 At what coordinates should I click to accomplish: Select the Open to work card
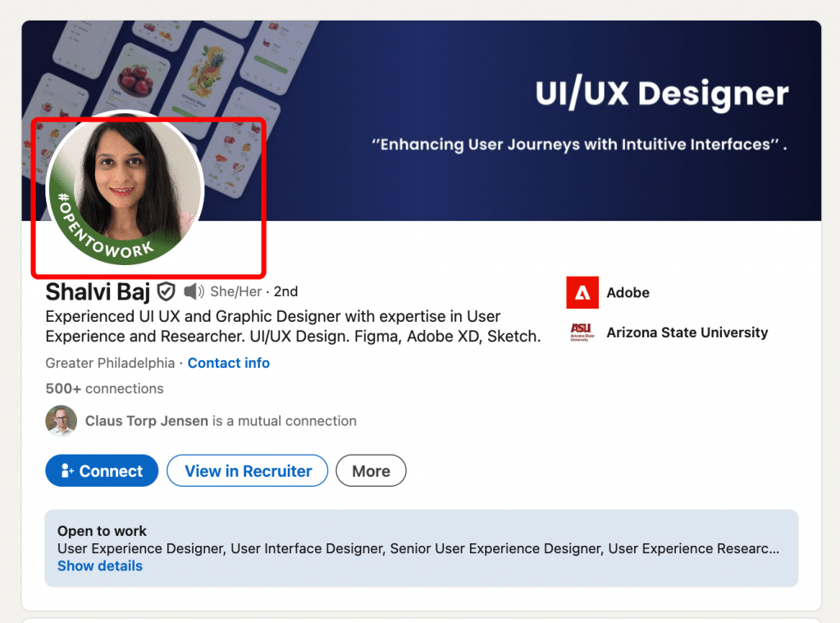tap(422, 547)
